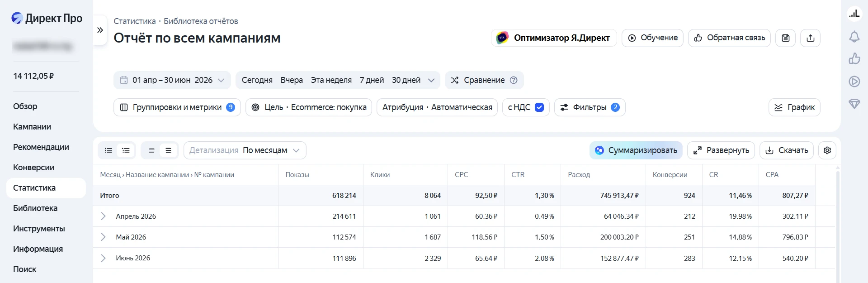Viewport: 868px width, 283px height.
Task: Click Развернуть button
Action: point(721,150)
